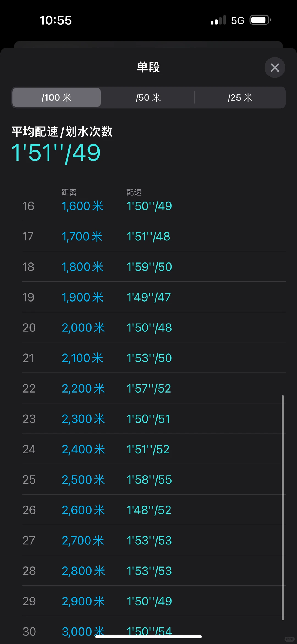Tap the 5G network indicator

pos(238,20)
